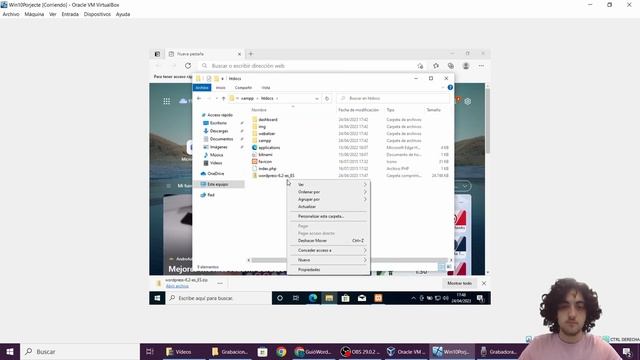
Task: Open Descargas in the navigation pane
Action: coord(219,131)
